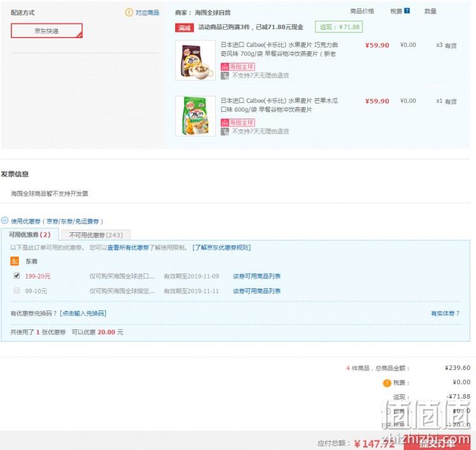Switch to the 不可用优惠券 (243) tab
Screen dimensions: 476x450
click(96, 235)
